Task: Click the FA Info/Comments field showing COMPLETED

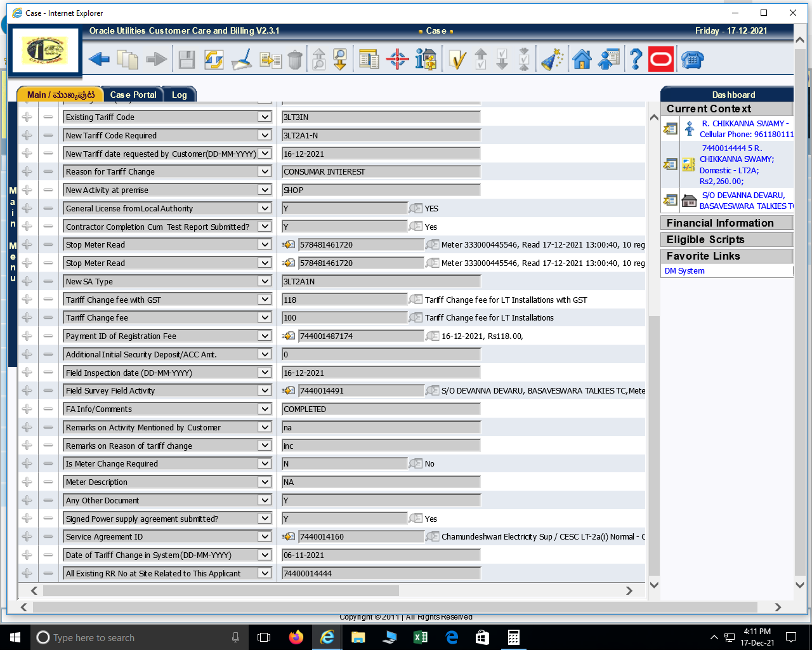Action: 381,409
